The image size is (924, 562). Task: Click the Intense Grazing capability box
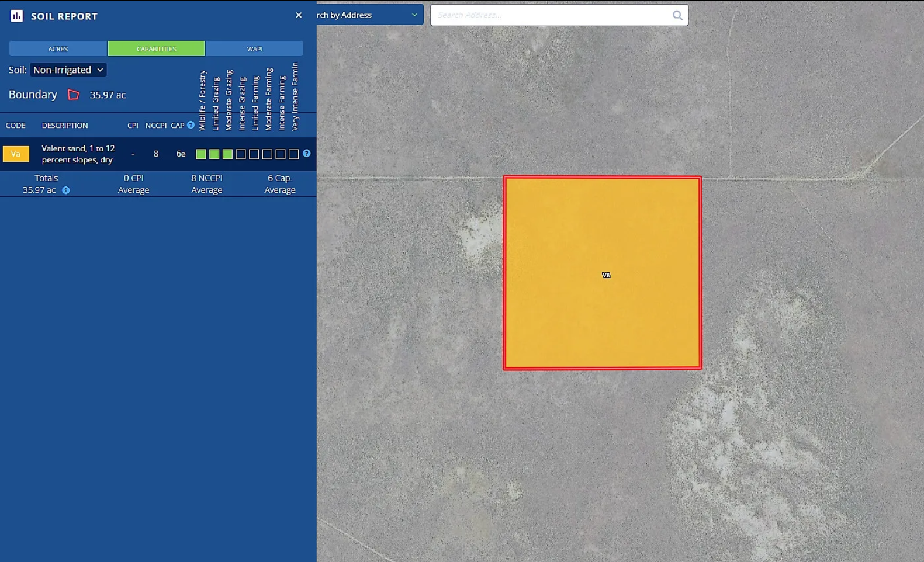tap(241, 154)
